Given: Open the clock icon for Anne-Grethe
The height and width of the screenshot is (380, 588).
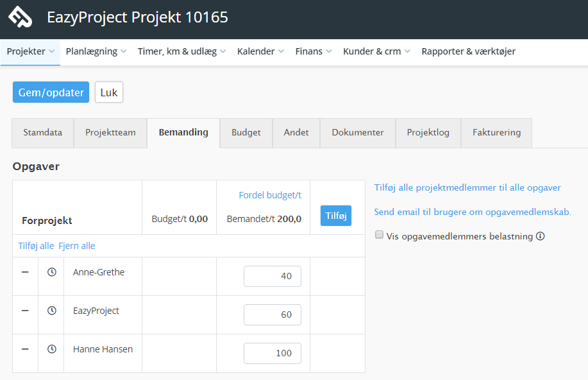Looking at the screenshot, I should [x=52, y=272].
